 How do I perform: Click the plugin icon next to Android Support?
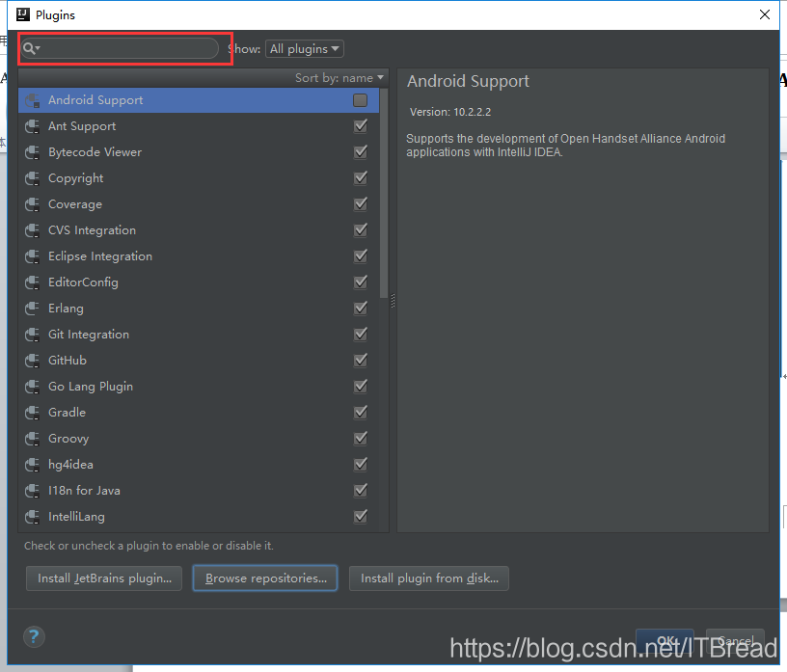[x=33, y=100]
